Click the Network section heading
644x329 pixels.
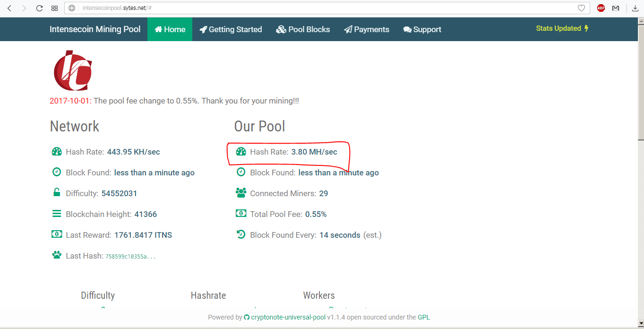tap(75, 126)
